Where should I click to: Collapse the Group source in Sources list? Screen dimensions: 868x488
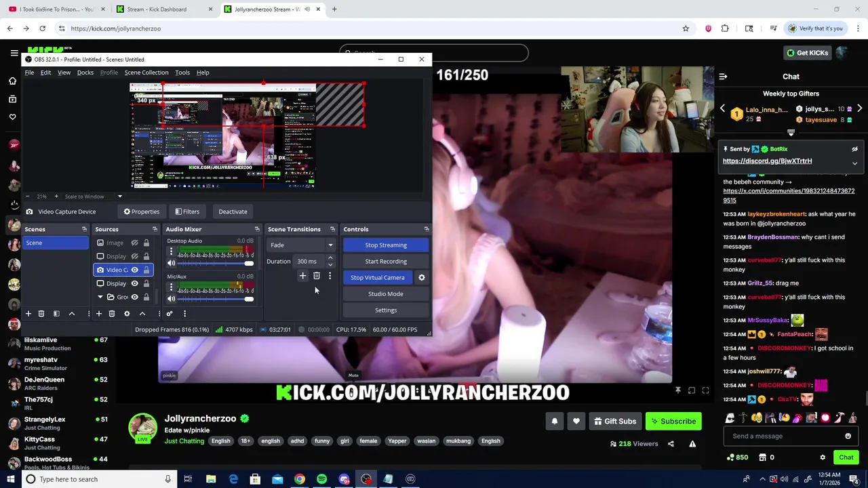pyautogui.click(x=100, y=297)
